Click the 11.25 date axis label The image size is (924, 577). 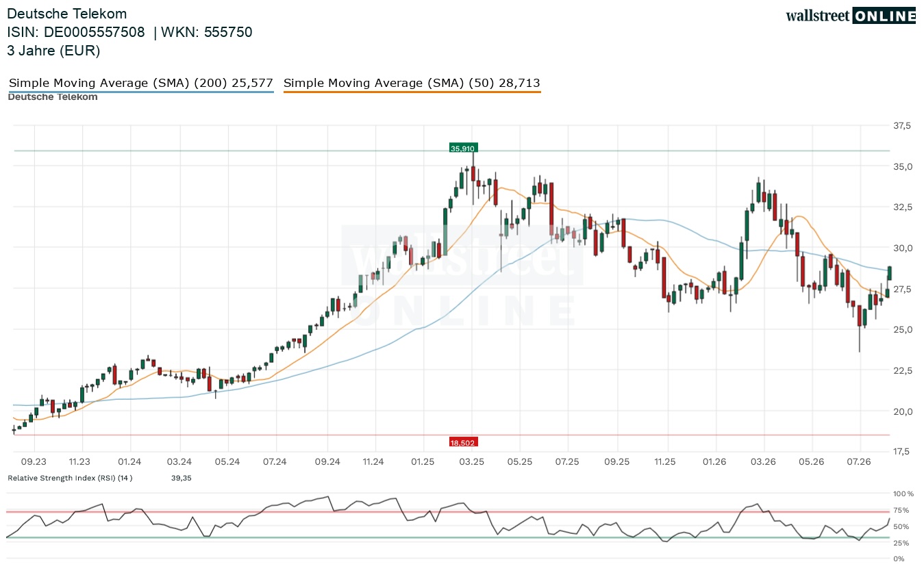point(664,462)
